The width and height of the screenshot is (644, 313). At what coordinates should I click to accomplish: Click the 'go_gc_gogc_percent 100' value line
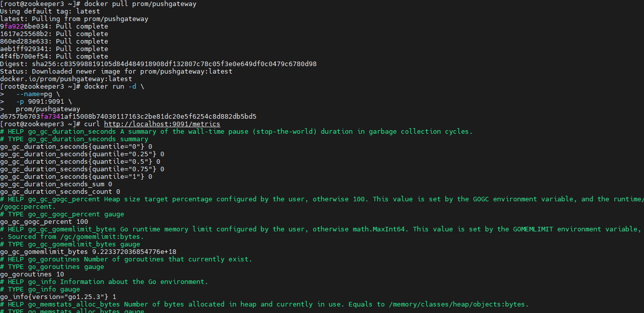[x=44, y=222]
